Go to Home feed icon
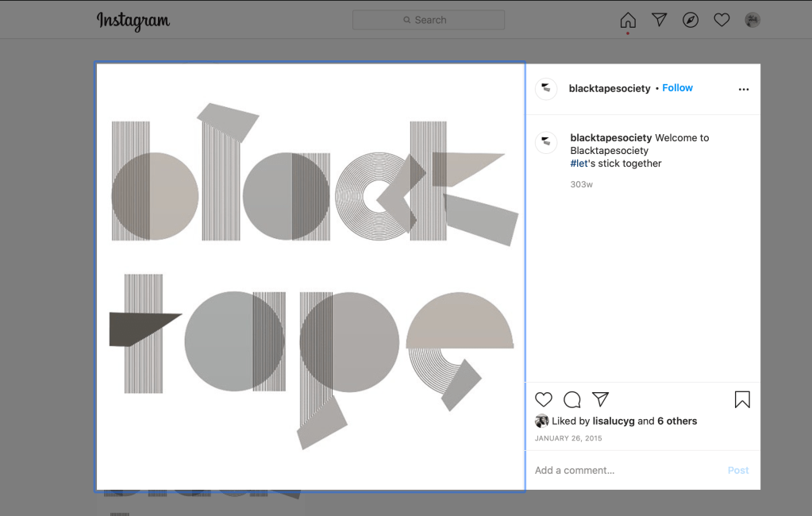Screen dimensions: 812x516 point(628,21)
